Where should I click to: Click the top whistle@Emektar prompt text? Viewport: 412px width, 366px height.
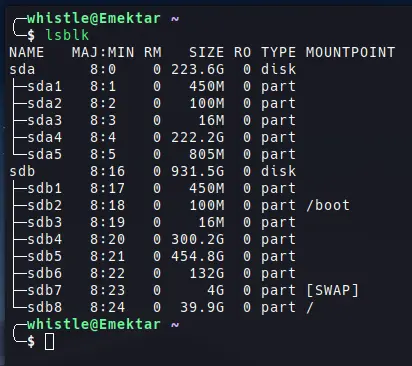point(94,18)
